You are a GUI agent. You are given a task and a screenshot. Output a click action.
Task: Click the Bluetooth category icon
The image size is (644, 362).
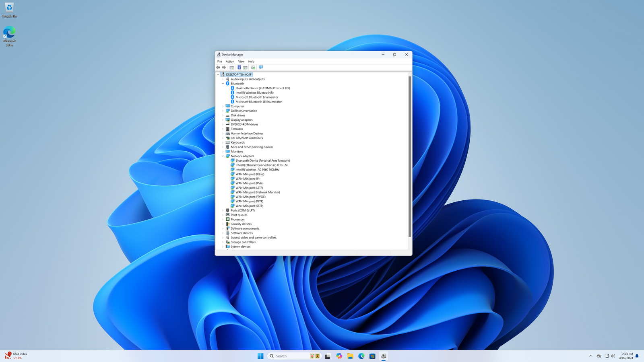pyautogui.click(x=228, y=84)
